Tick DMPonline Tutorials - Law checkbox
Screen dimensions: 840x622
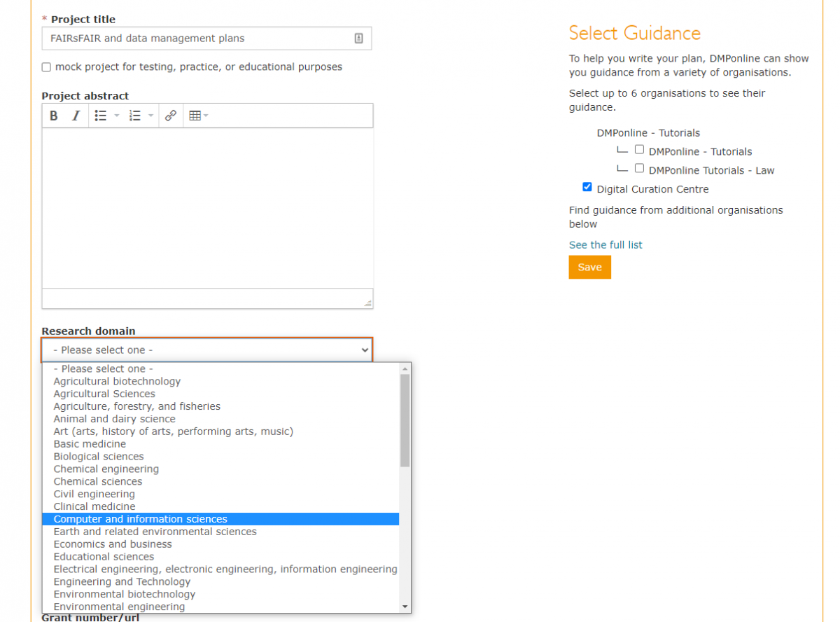click(x=639, y=168)
